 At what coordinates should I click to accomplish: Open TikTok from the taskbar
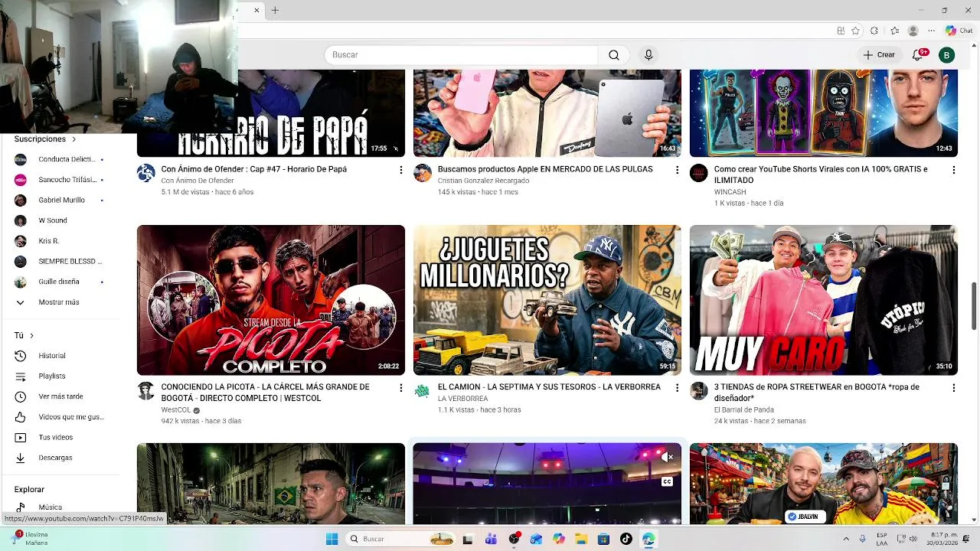click(x=626, y=539)
